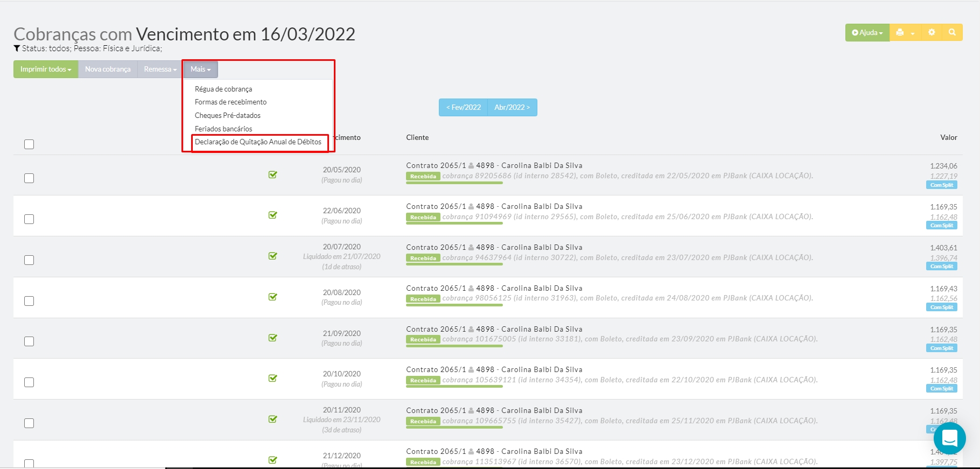The height and width of the screenshot is (469, 980).
Task: Choose Declaração de Quitação Anual de Débitos
Action: (258, 142)
